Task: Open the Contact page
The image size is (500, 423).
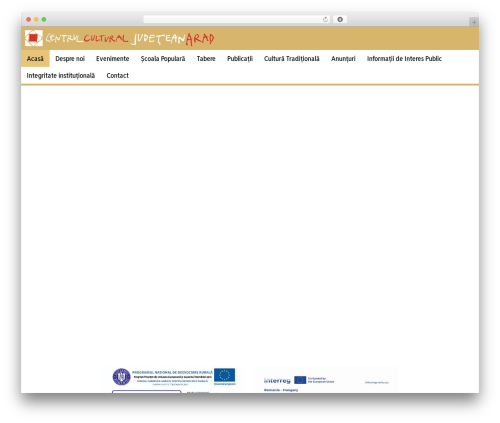Action: pyautogui.click(x=118, y=76)
